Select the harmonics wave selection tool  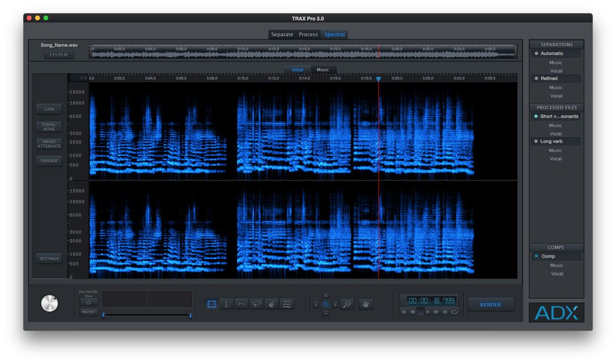(287, 304)
